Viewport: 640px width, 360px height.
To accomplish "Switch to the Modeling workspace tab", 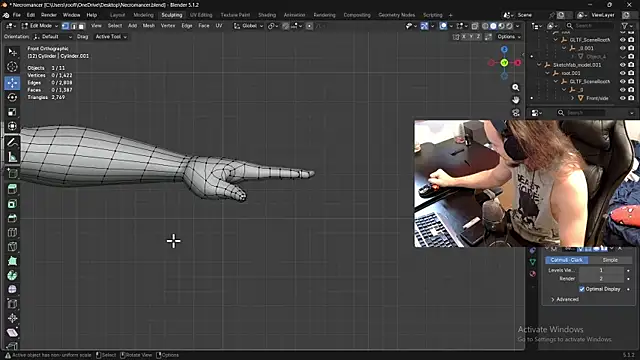I will click(x=143, y=15).
